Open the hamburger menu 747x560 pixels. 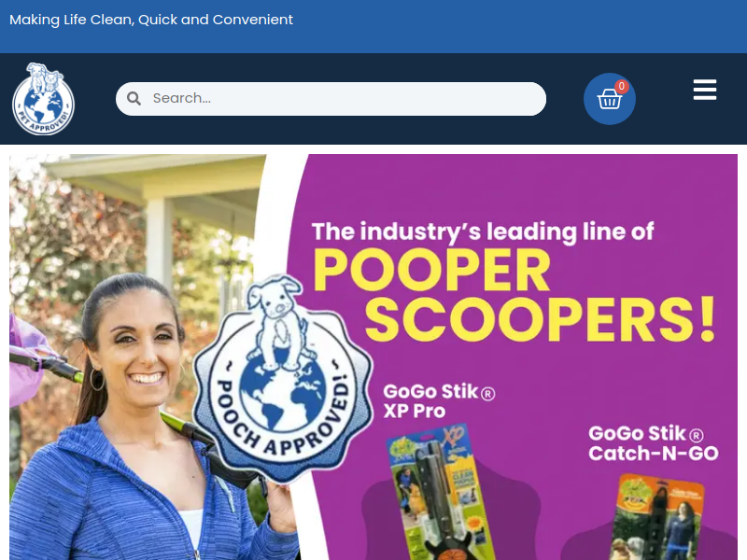(705, 90)
